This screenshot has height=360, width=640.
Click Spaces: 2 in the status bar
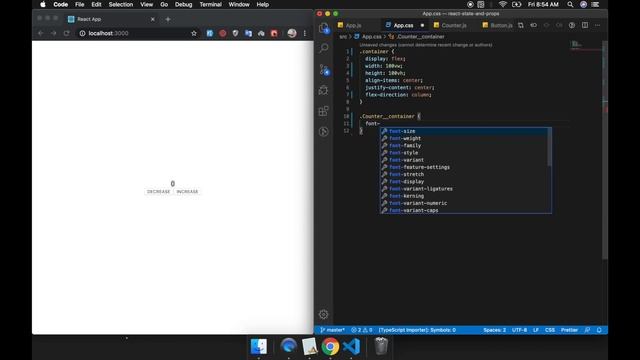(494, 330)
